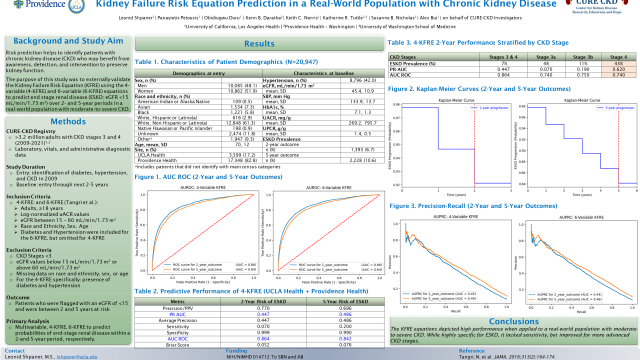Viewport: 640px width, 360px height.
Task: Click the Inclusion Criteria subheading
Action: pyautogui.click(x=28, y=196)
